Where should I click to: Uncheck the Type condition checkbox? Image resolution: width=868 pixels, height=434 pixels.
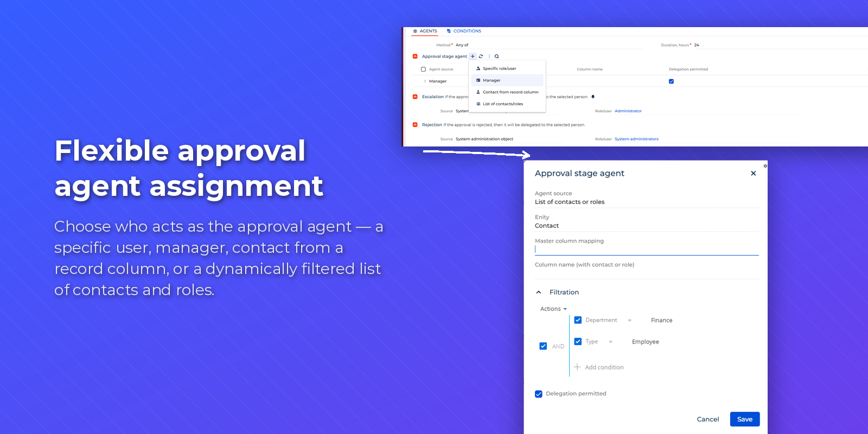(x=578, y=342)
